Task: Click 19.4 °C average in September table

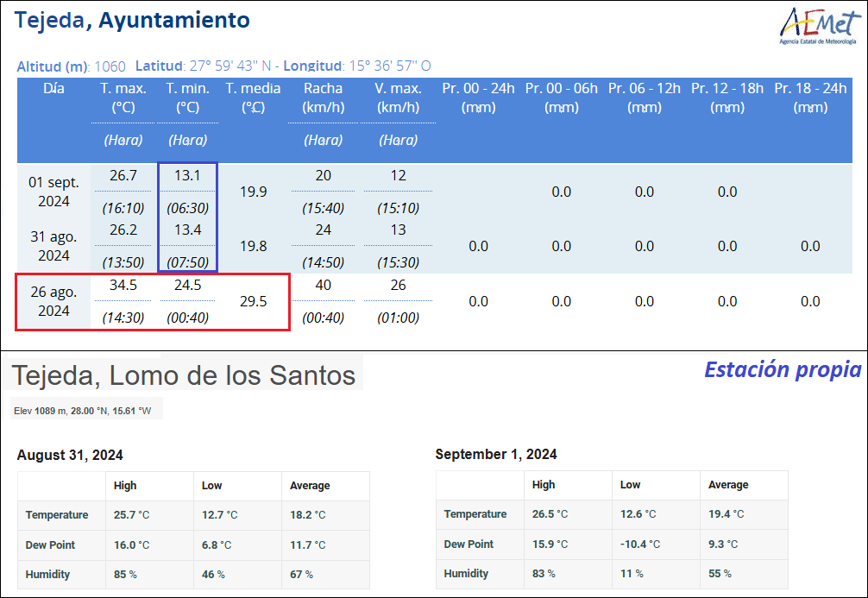Action: point(726,513)
